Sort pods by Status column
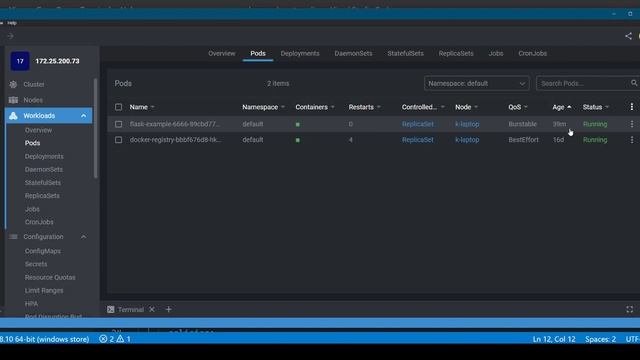 596,107
